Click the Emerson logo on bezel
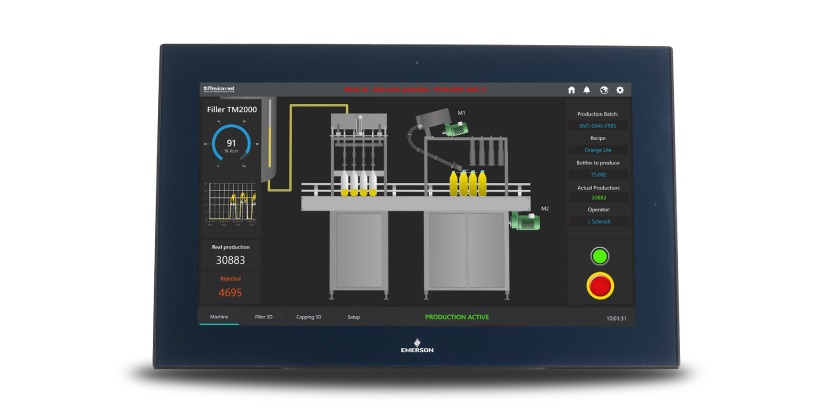The height and width of the screenshot is (418, 836). click(x=417, y=345)
